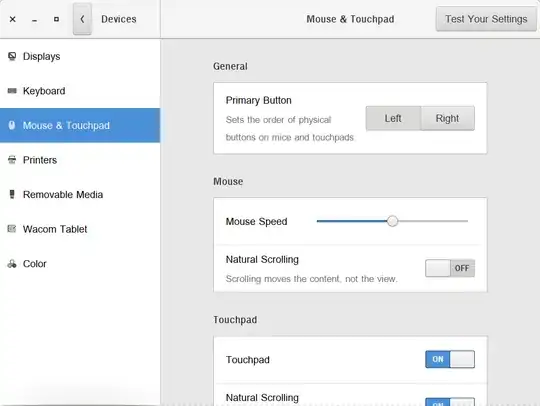Click the Removable Media drive icon
Image resolution: width=540 pixels, height=406 pixels.
coord(12,194)
